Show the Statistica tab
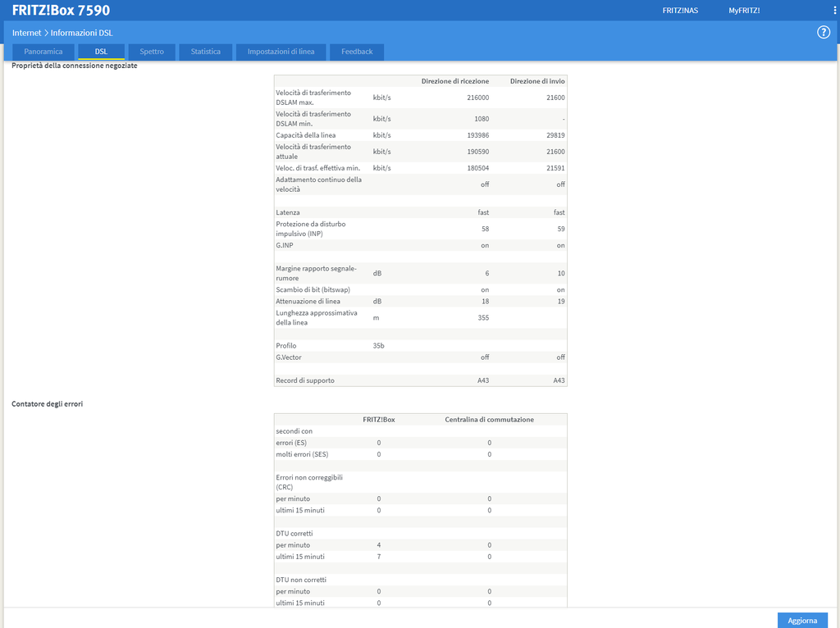Viewport: 840px width, 628px height. coord(205,52)
